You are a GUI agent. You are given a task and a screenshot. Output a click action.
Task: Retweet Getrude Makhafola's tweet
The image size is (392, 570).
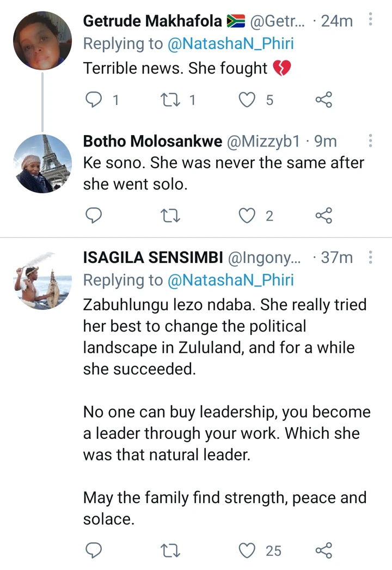click(170, 100)
